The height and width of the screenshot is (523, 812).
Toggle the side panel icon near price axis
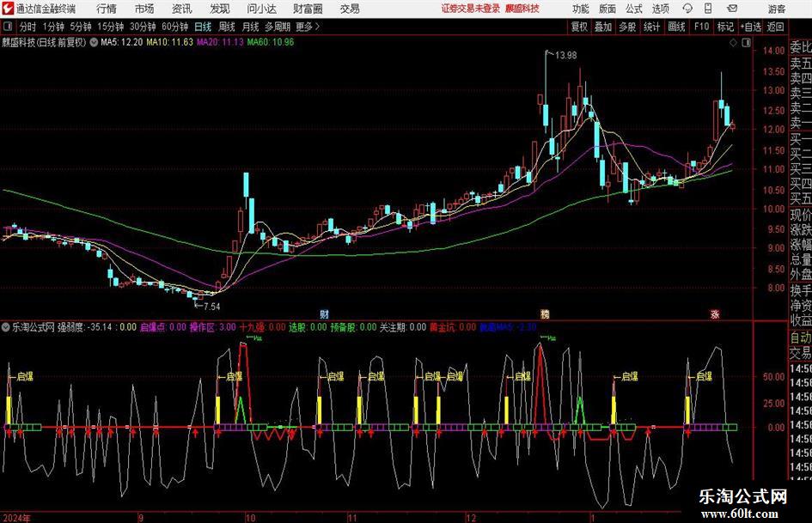point(746,43)
